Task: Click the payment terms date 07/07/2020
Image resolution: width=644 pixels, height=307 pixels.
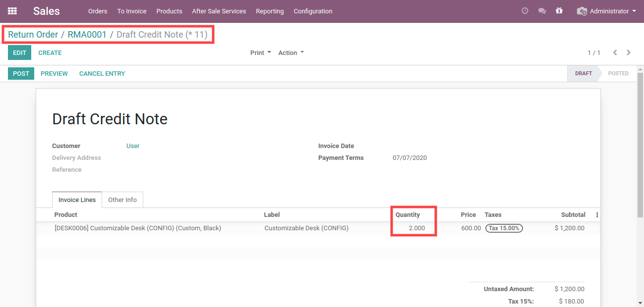Action: point(410,158)
